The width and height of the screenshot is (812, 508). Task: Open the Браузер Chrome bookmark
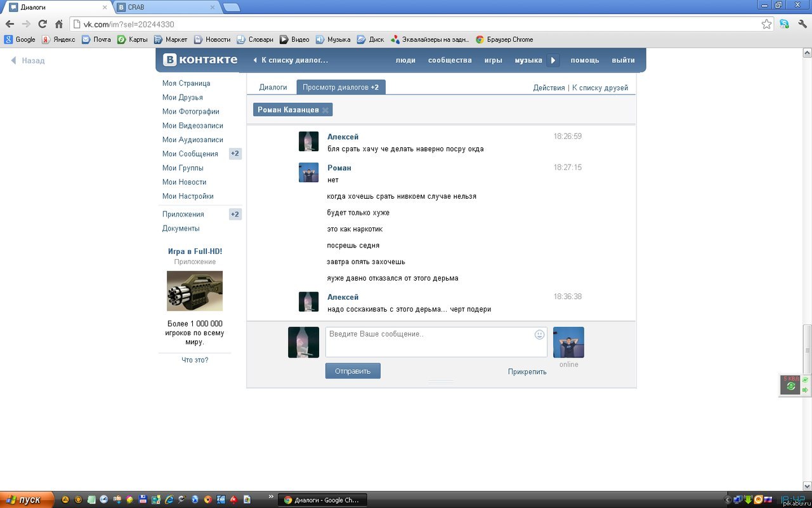504,39
